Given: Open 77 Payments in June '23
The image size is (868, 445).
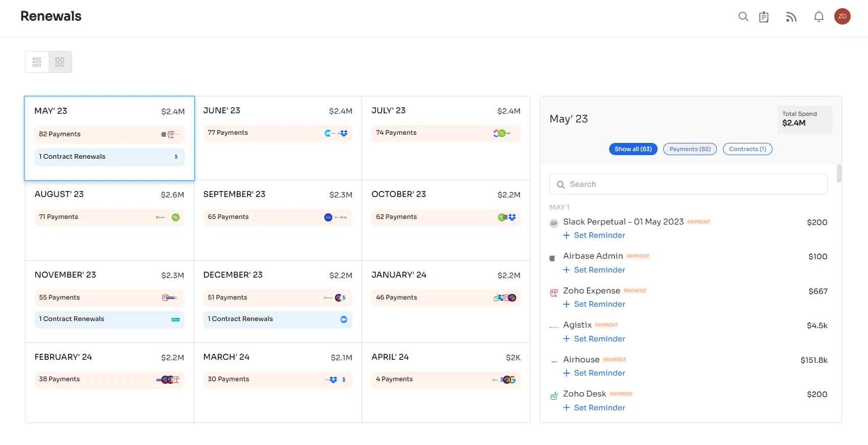Looking at the screenshot, I should click(x=277, y=133).
